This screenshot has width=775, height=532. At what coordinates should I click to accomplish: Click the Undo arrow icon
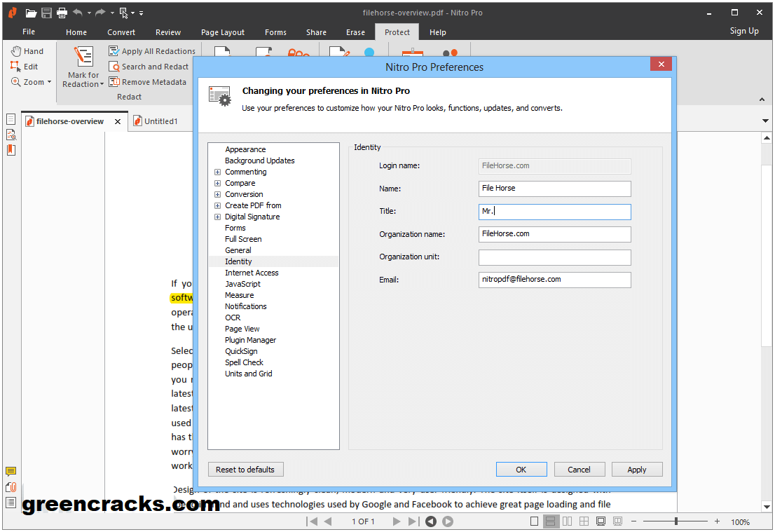tap(78, 13)
